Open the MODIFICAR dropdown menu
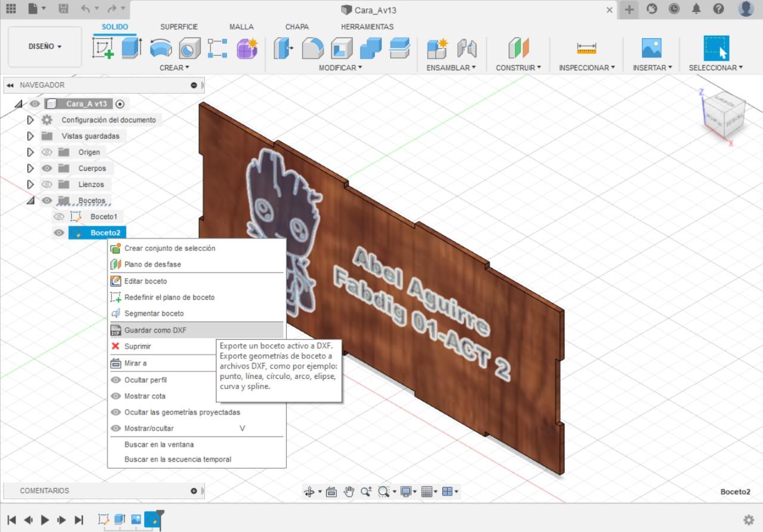This screenshot has height=532, width=763. [340, 68]
